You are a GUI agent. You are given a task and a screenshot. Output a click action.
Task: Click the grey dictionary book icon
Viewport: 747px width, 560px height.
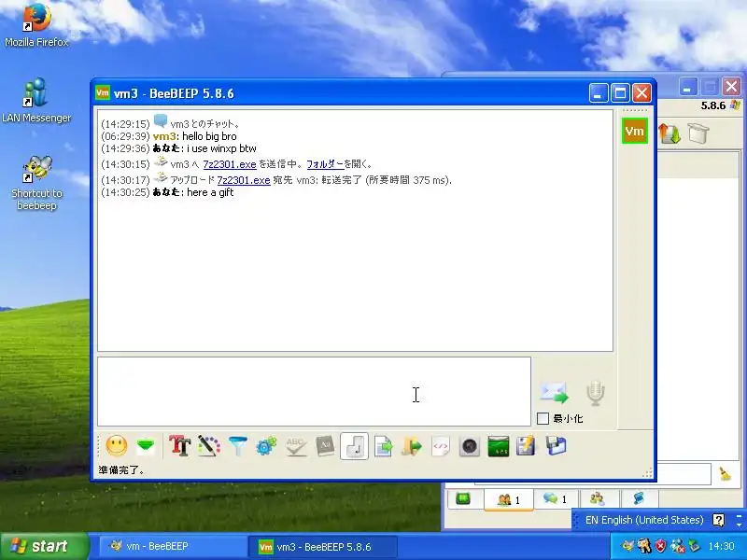tap(325, 447)
